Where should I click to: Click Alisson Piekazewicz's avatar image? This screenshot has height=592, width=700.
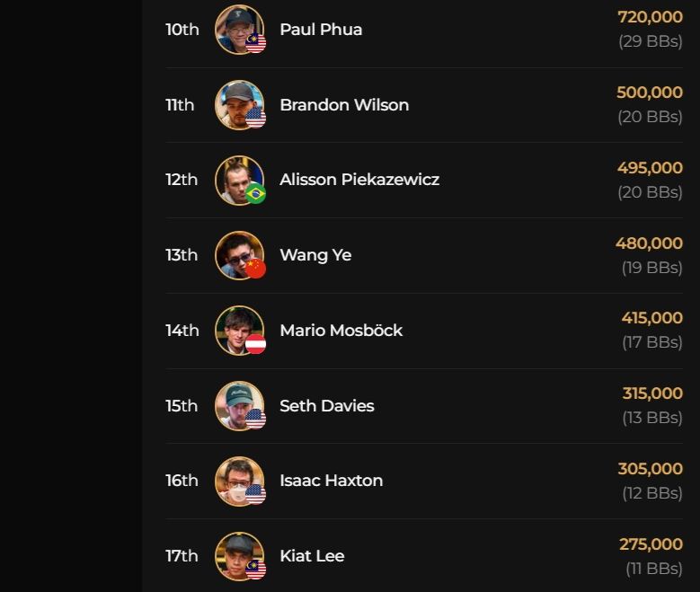(x=238, y=180)
